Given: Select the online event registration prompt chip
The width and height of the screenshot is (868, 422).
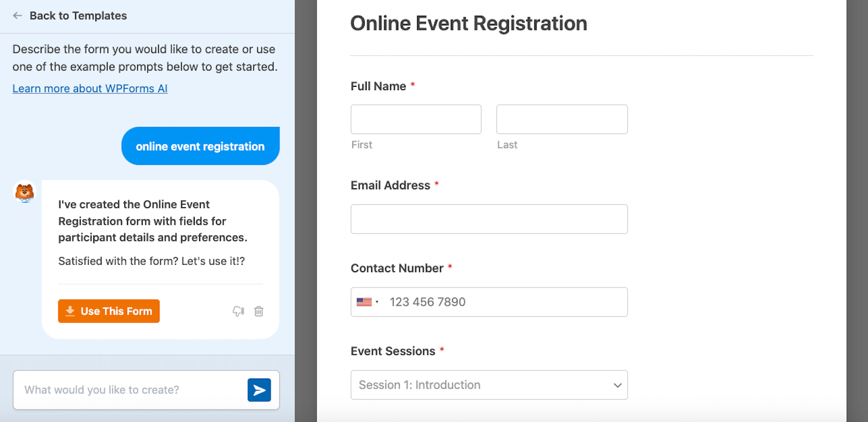Looking at the screenshot, I should coord(200,146).
